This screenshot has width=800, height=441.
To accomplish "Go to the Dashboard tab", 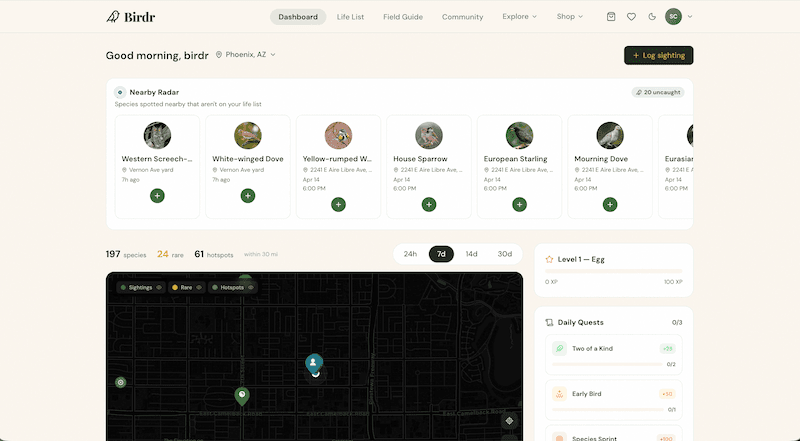I will click(x=298, y=17).
